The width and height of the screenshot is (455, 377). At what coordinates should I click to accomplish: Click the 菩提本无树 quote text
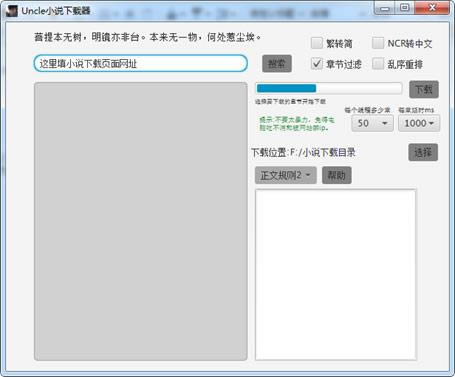[x=147, y=37]
